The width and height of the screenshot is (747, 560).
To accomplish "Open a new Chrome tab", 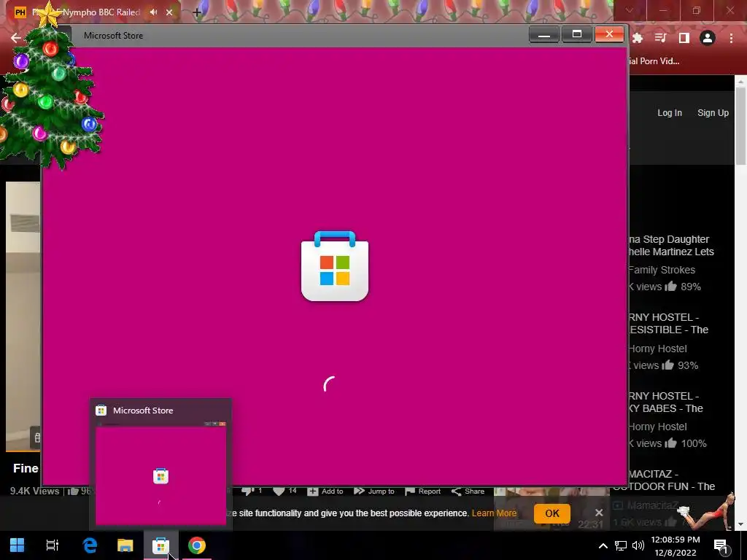I will click(x=197, y=12).
